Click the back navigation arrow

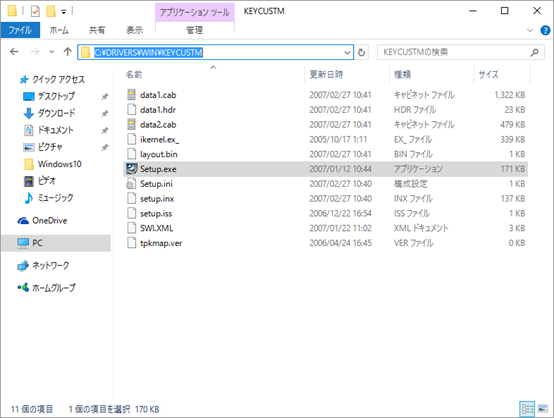click(x=14, y=52)
